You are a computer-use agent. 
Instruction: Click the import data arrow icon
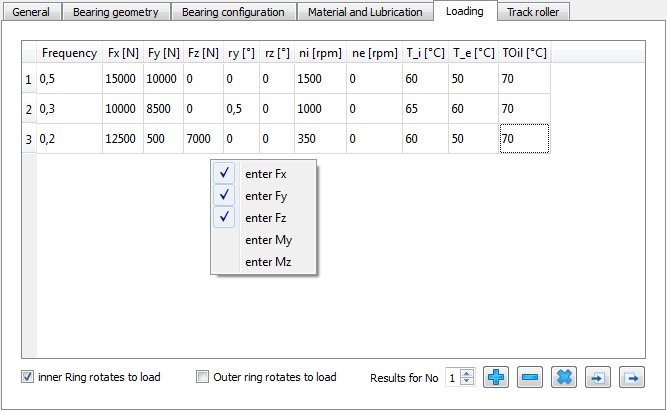(x=598, y=377)
